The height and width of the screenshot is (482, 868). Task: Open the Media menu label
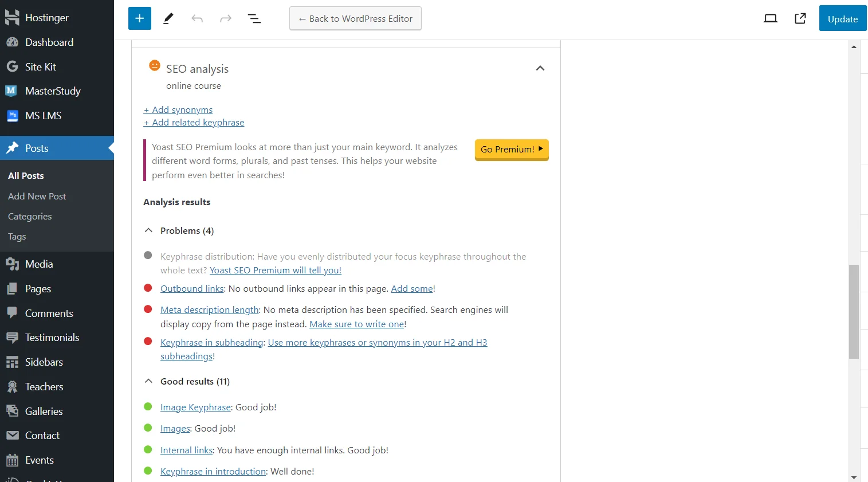[x=39, y=264]
